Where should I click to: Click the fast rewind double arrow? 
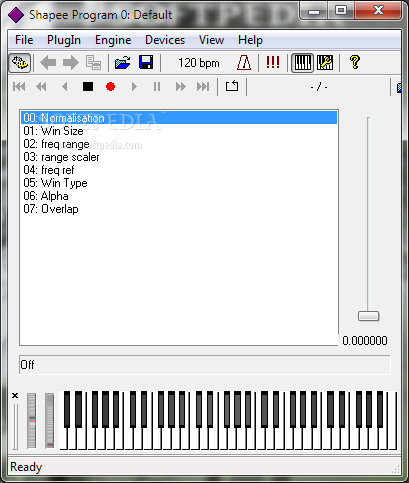(x=41, y=87)
